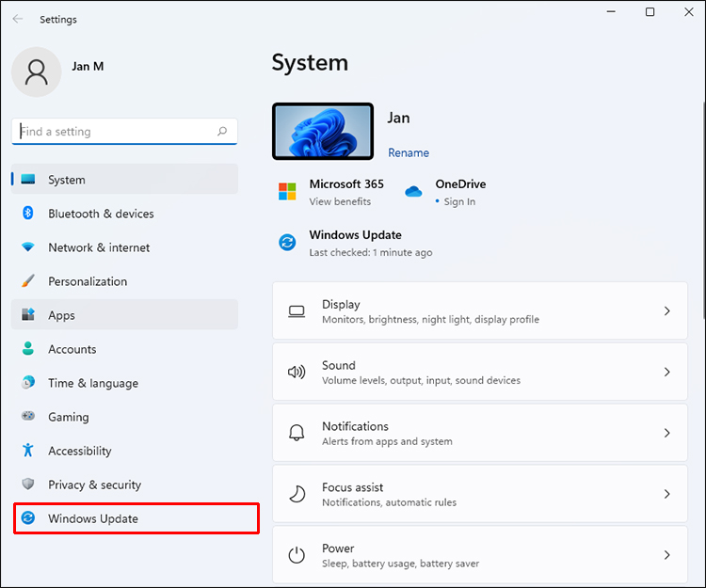Click Microsoft 365 View benefits
This screenshot has width=706, height=588.
pyautogui.click(x=340, y=201)
